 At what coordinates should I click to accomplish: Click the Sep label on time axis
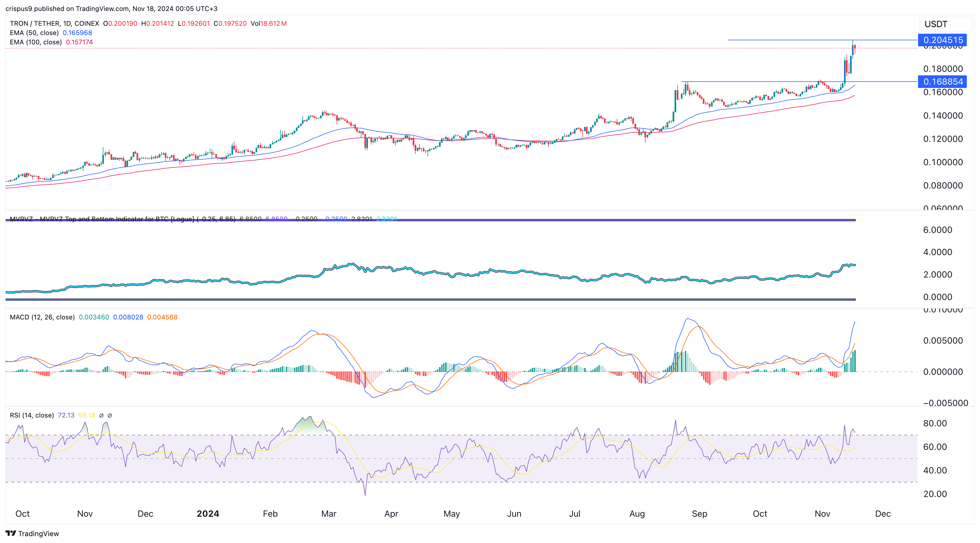[699, 514]
